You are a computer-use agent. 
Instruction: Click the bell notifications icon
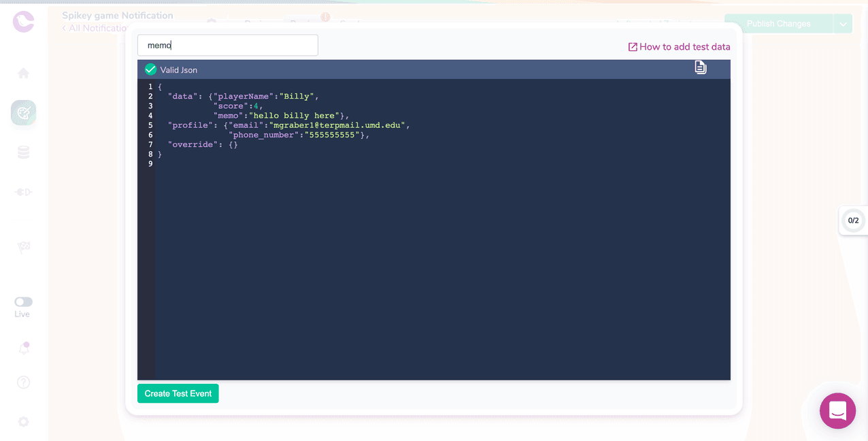23,348
